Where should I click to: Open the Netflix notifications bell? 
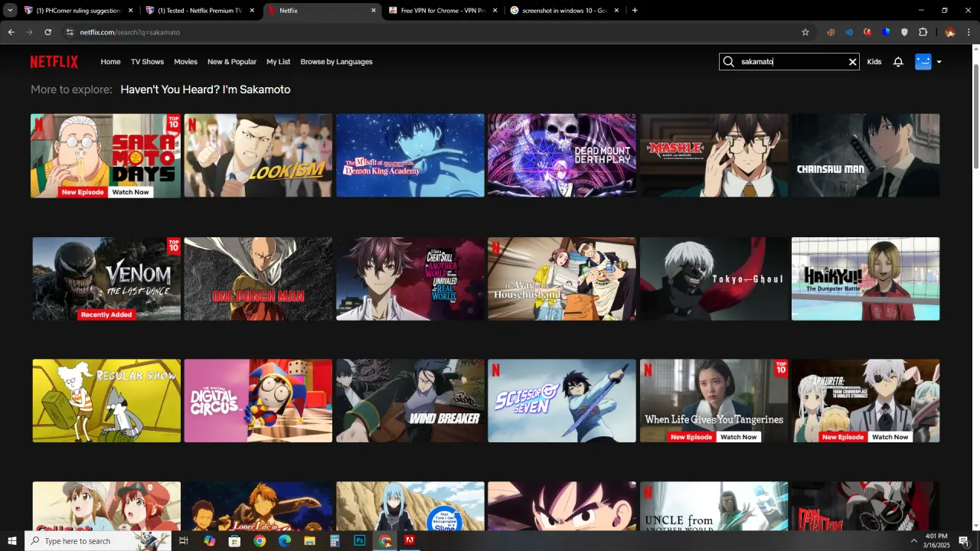click(898, 62)
